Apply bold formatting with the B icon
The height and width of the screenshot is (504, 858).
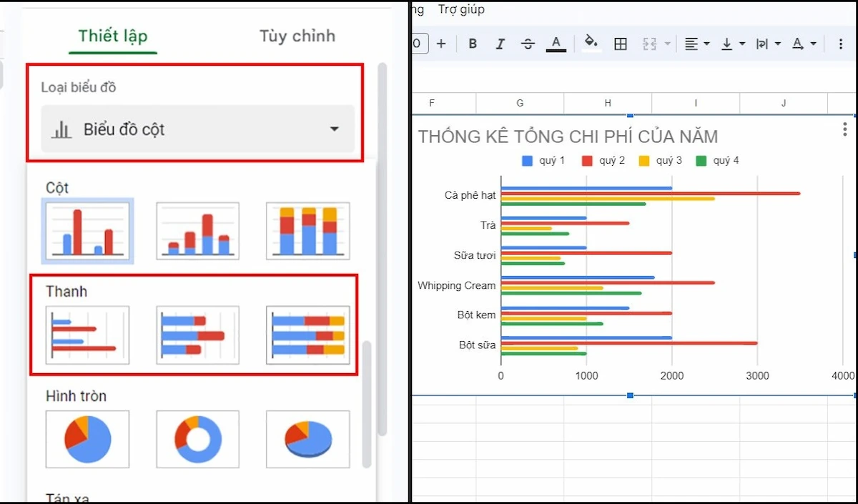tap(473, 44)
